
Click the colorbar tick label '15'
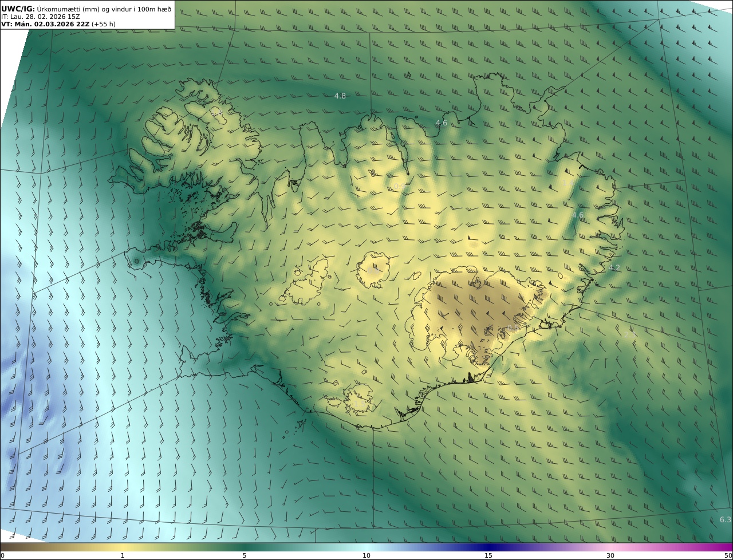click(x=488, y=555)
